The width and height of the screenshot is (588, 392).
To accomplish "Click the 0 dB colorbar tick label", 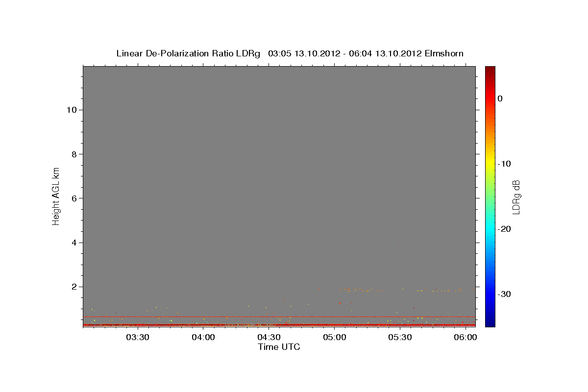I will [x=500, y=98].
